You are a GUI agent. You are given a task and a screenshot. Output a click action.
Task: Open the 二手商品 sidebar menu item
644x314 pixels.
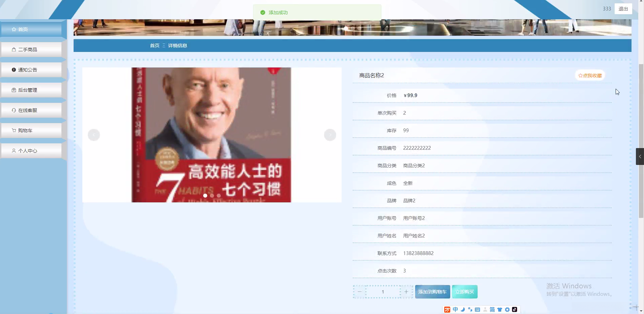pyautogui.click(x=31, y=50)
